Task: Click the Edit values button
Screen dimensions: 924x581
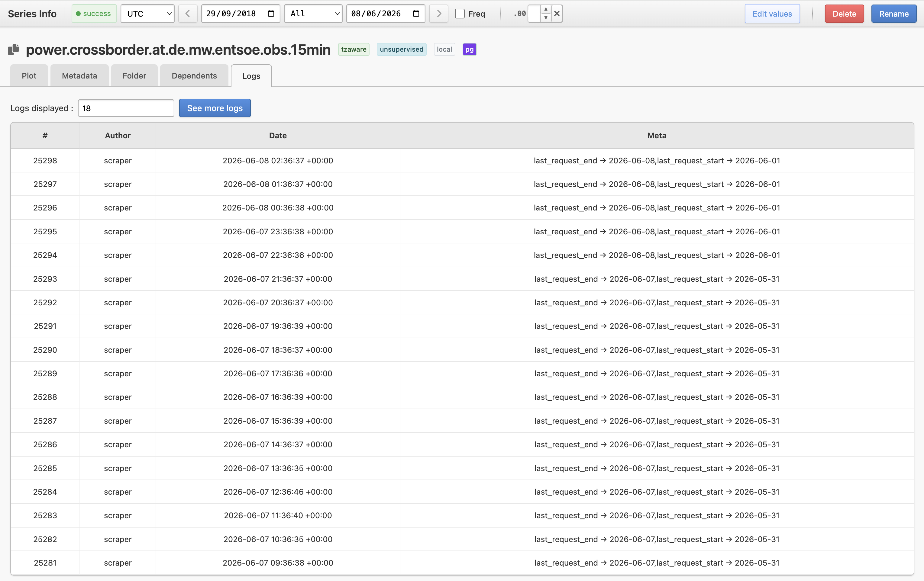Action: pos(772,14)
